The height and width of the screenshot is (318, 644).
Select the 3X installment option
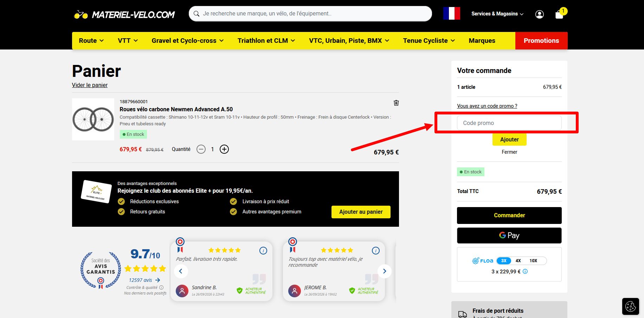click(504, 261)
